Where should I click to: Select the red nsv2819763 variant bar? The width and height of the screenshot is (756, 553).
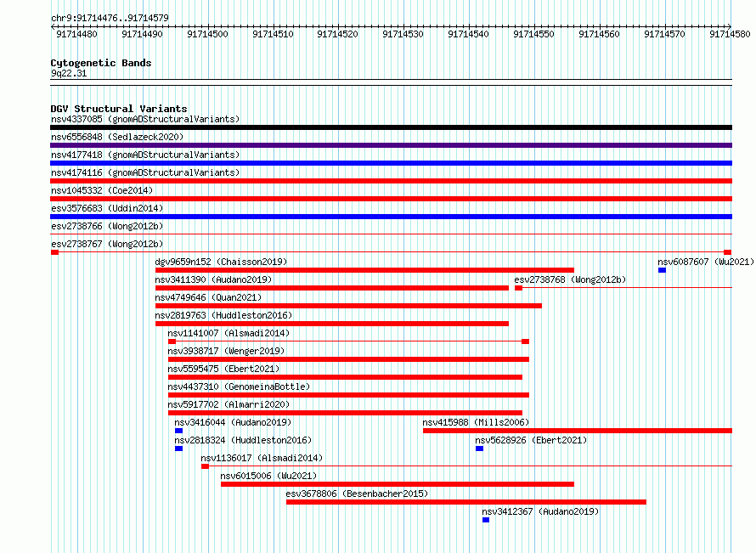(x=332, y=324)
